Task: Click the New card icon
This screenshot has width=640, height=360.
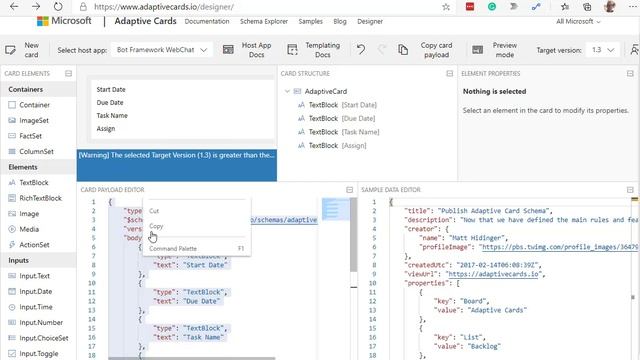Action: click(x=10, y=50)
